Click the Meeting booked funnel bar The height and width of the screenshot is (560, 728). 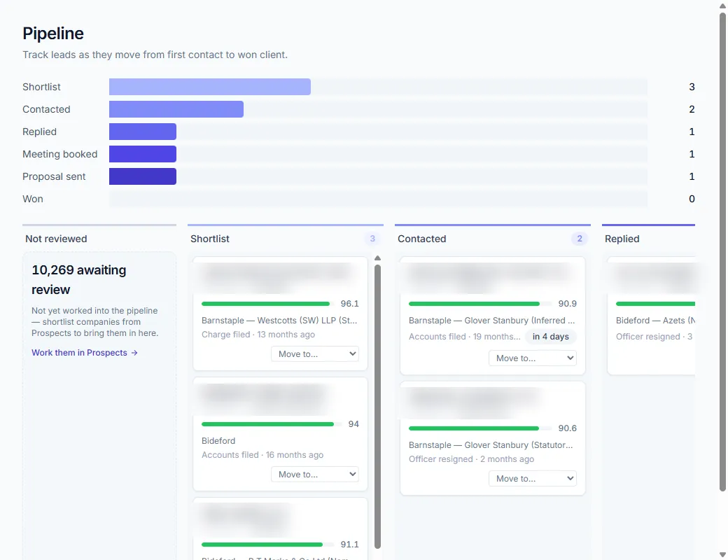coord(143,154)
